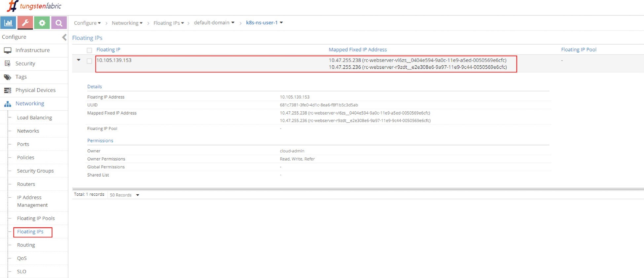Screen dimensions: 644x278
Task: Click the cloud-admin owner value
Action: click(292, 151)
